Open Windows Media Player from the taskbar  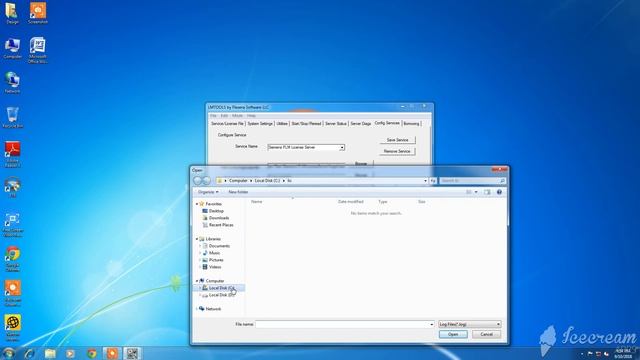point(70,353)
